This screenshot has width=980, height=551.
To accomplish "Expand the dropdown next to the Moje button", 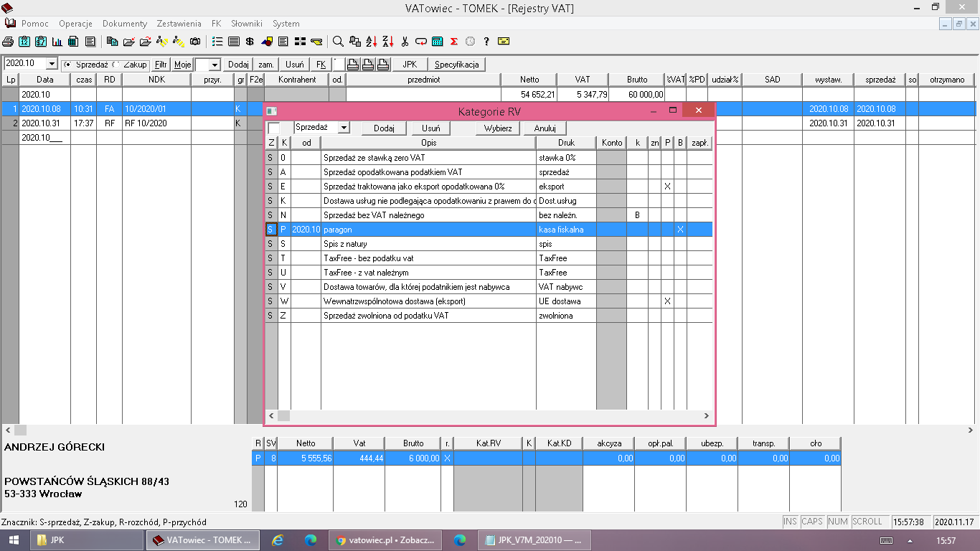I will [x=214, y=65].
